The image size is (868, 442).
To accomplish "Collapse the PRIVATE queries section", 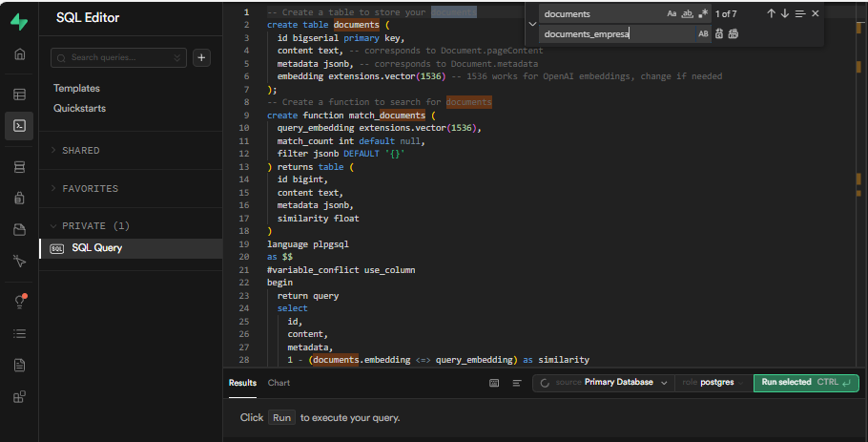I will [89, 226].
